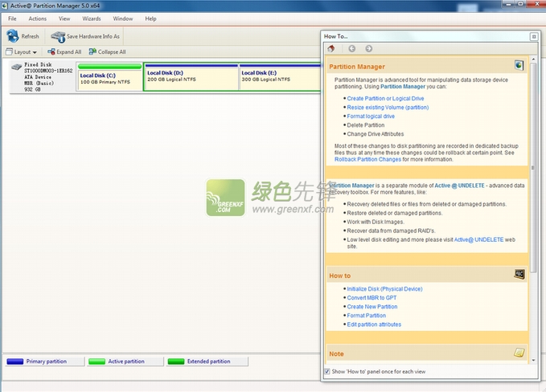
Task: Select Local Disk (E:) partition
Action: click(280, 77)
